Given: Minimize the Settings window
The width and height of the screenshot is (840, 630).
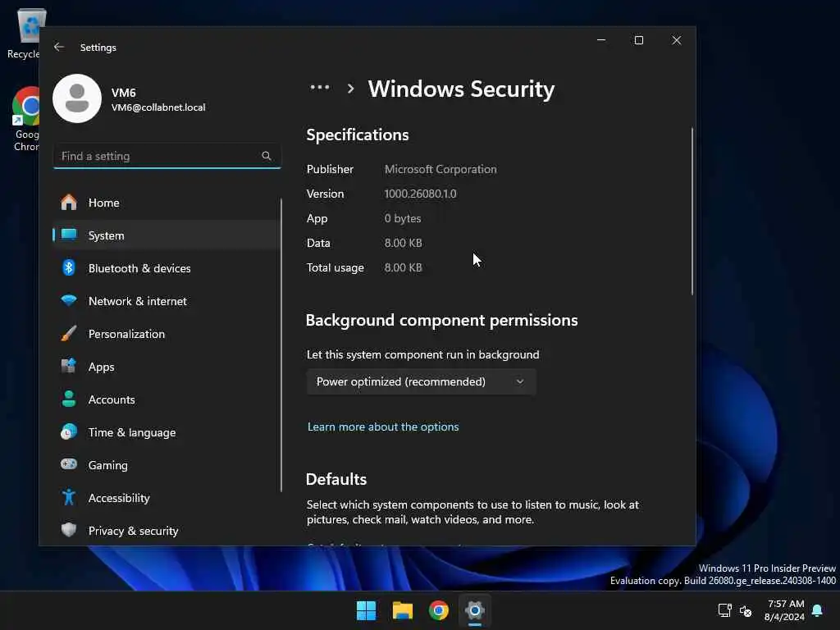Looking at the screenshot, I should (601, 40).
